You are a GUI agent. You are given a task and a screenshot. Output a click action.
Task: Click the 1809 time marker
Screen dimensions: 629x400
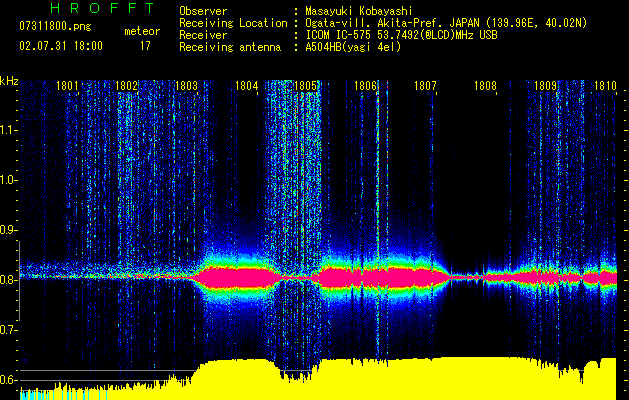coord(545,86)
